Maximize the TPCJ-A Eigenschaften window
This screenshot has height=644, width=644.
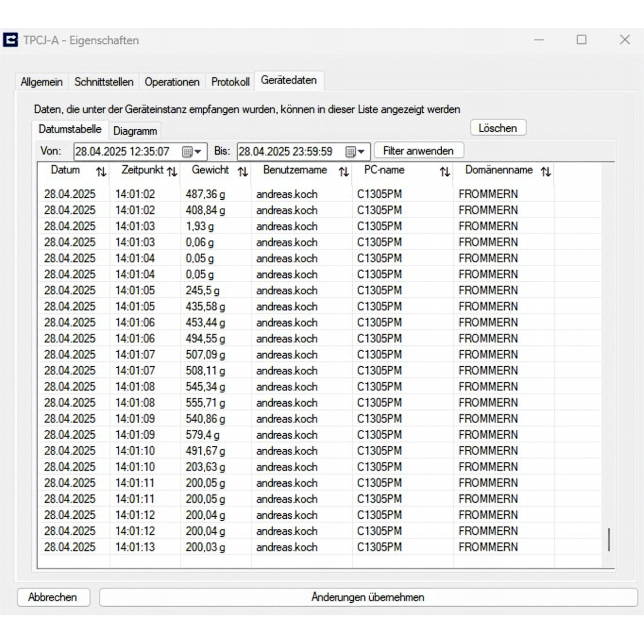582,39
